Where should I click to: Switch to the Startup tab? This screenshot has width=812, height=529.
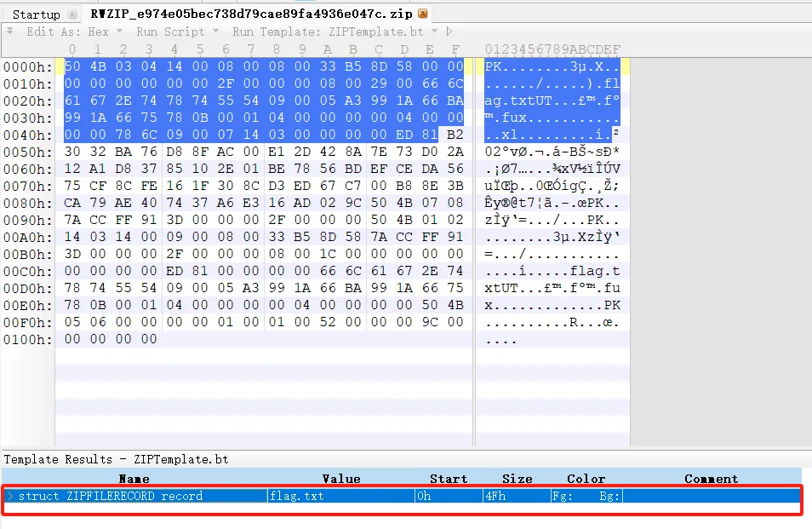click(37, 14)
